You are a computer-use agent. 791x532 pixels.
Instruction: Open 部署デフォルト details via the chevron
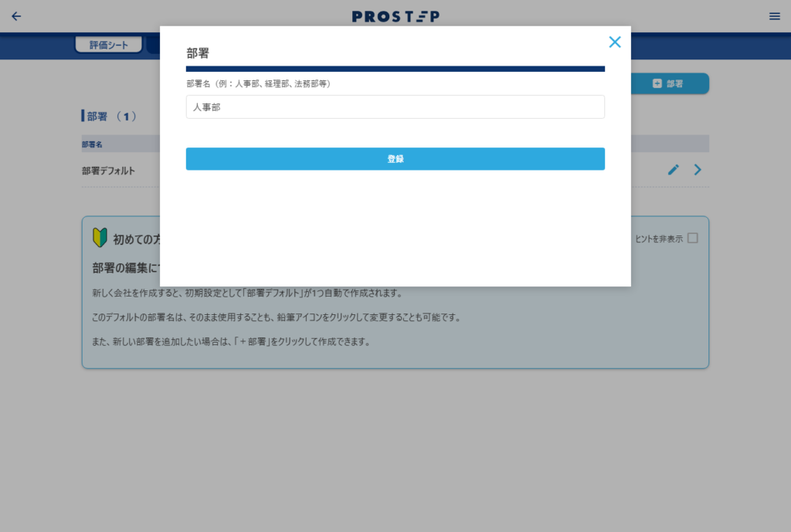[x=698, y=170]
